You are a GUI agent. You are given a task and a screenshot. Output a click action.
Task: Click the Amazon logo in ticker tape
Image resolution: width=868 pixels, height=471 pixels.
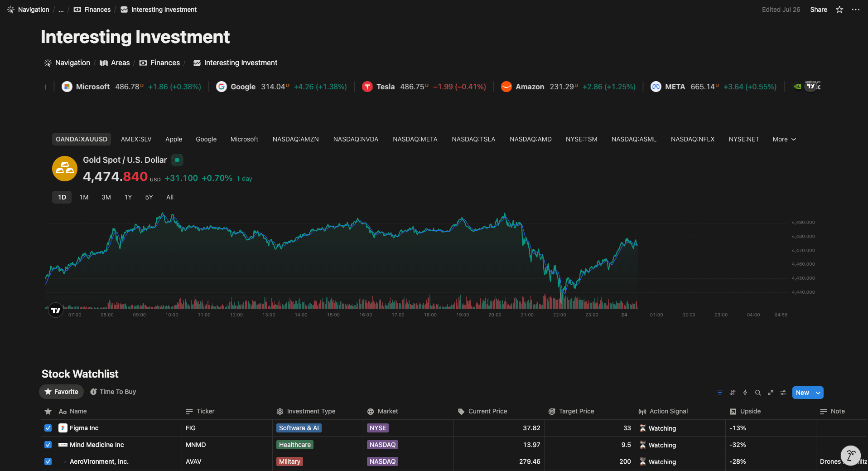point(506,87)
